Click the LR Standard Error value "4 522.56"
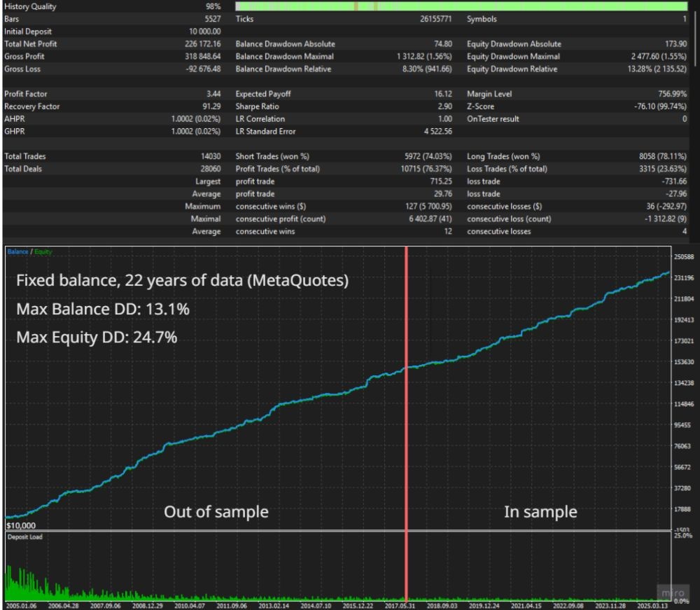The image size is (700, 610). pyautogui.click(x=438, y=131)
